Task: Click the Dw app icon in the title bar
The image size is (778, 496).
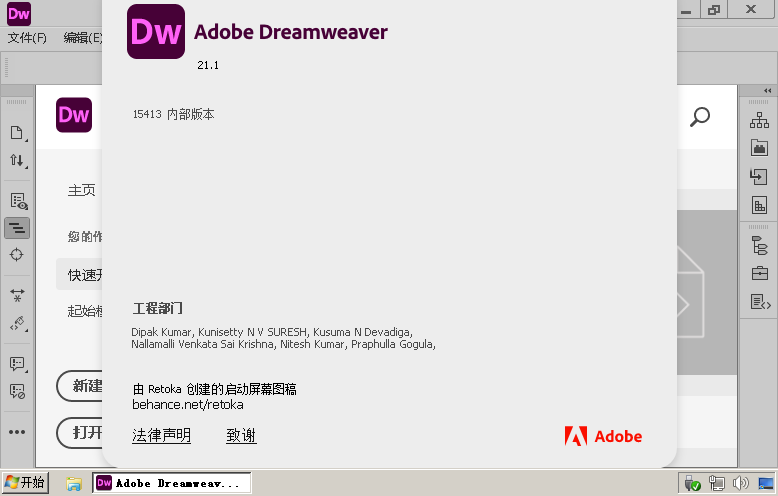Action: (x=19, y=13)
